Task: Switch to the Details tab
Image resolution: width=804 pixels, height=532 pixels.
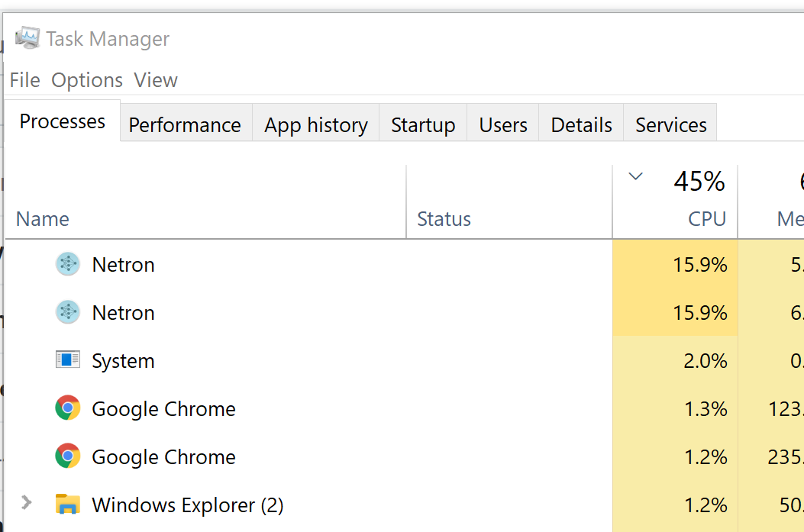Action: (x=580, y=124)
